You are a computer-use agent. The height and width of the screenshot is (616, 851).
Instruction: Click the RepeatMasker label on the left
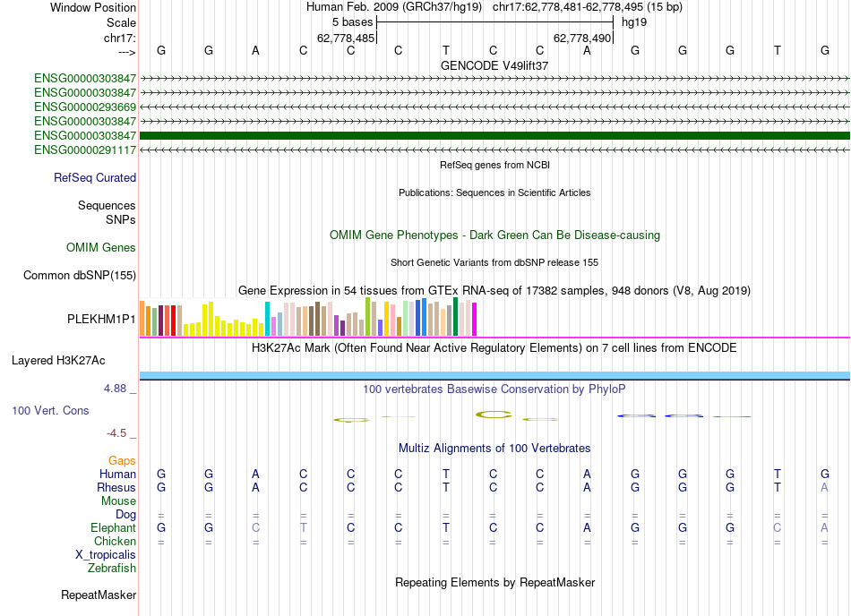point(99,595)
